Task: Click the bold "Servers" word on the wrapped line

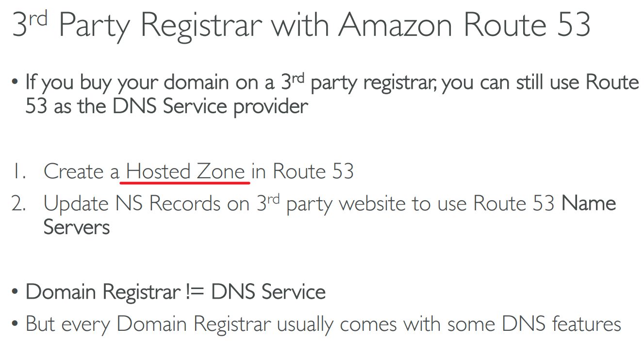Action: pos(77,227)
